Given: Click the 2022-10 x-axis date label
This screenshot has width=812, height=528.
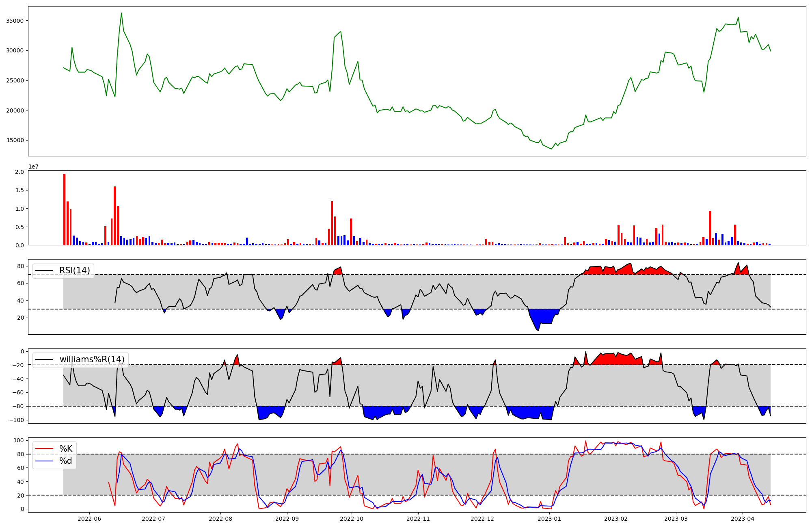Looking at the screenshot, I should (x=352, y=519).
